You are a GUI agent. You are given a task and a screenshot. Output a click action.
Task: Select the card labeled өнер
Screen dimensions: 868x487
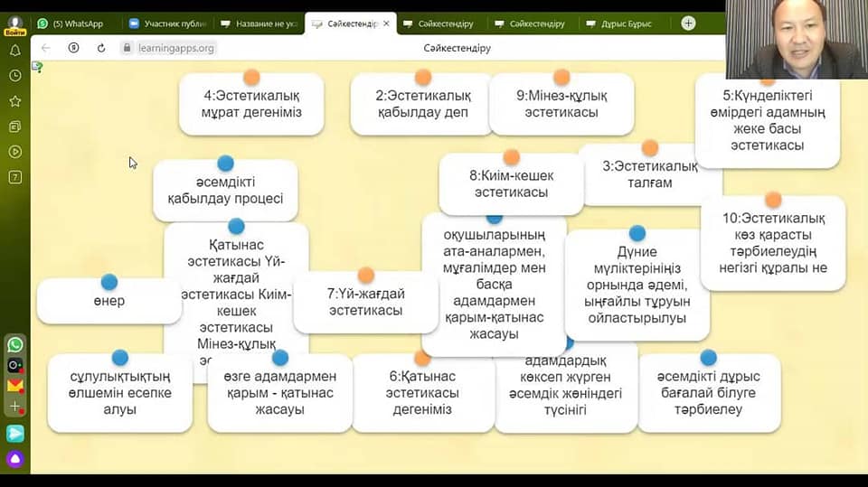click(x=108, y=302)
